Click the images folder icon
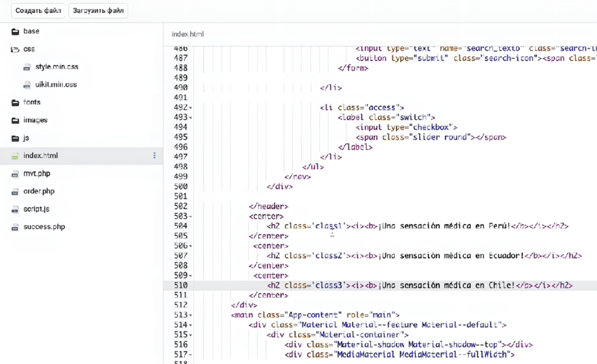 (x=15, y=121)
